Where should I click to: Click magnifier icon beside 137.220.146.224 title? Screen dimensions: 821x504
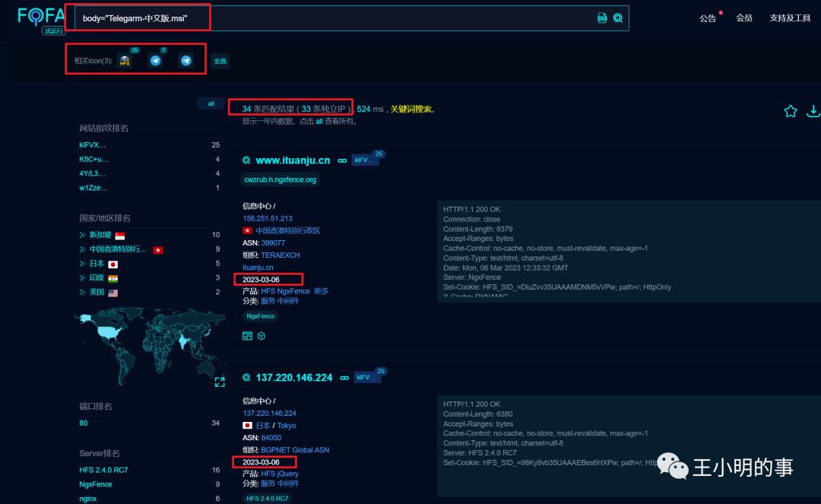click(246, 377)
